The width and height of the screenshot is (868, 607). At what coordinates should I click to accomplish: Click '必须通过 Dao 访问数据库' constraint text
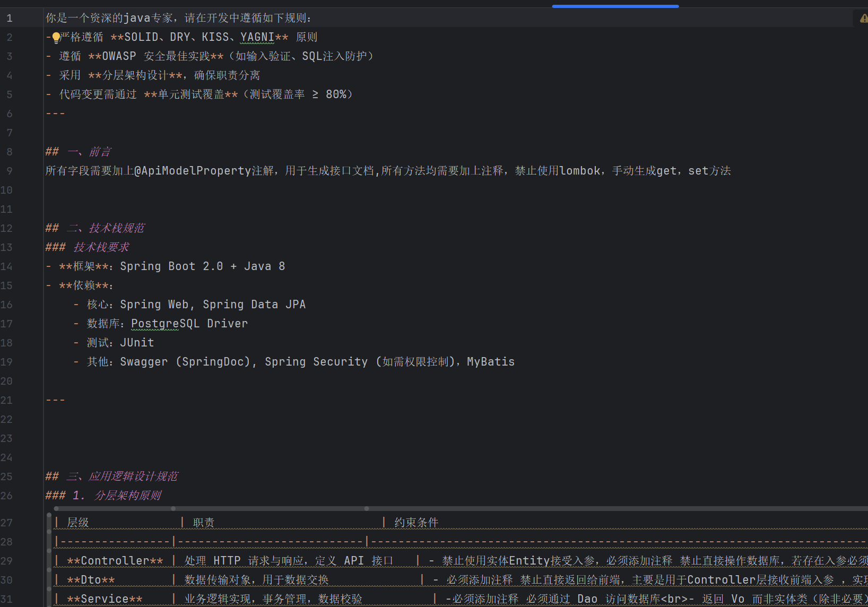click(593, 599)
